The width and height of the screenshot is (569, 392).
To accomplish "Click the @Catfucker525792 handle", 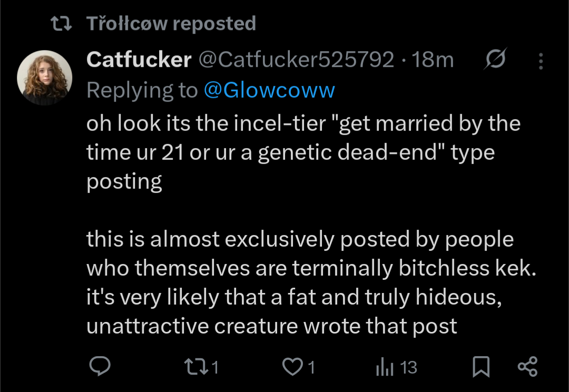I will (296, 60).
